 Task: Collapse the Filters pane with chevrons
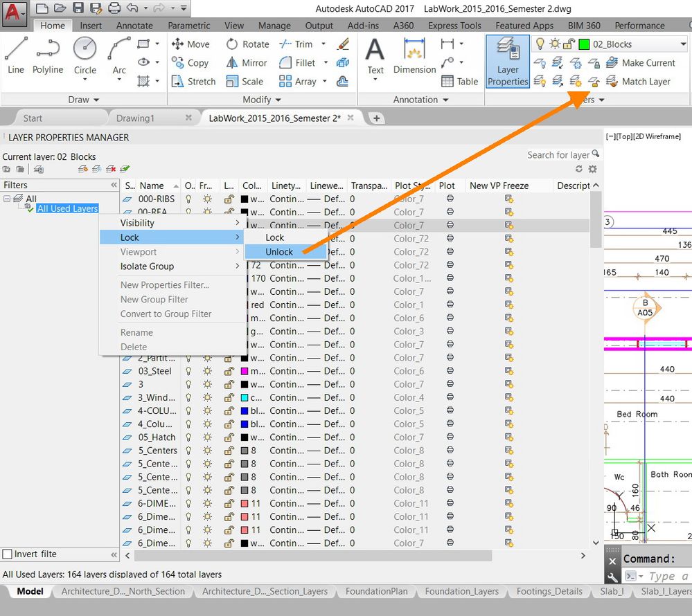pyautogui.click(x=114, y=185)
